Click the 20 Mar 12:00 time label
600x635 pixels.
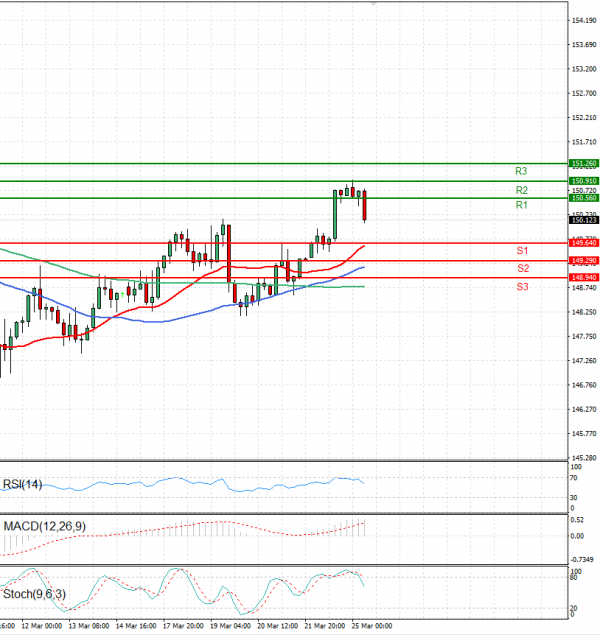[277, 626]
